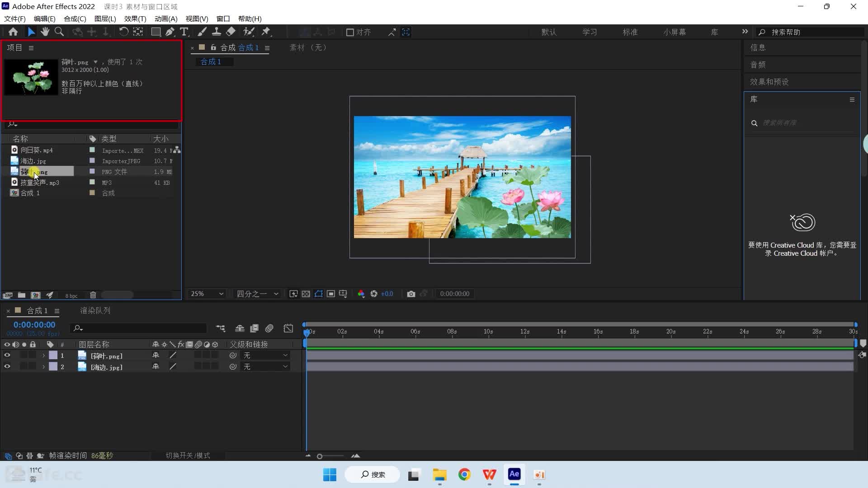Viewport: 868px width, 488px height.
Task: Reset exposure in the viewer
Action: pyautogui.click(x=374, y=294)
